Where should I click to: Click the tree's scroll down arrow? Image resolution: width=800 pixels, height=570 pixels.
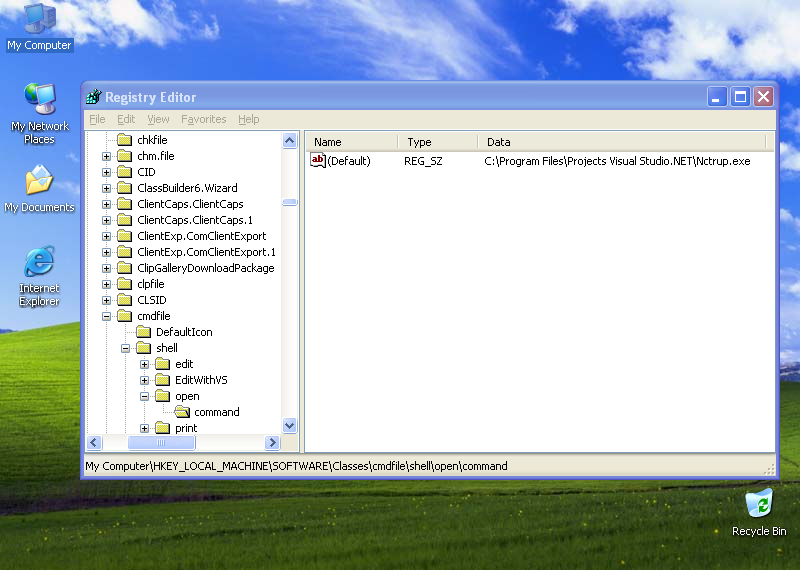click(290, 425)
